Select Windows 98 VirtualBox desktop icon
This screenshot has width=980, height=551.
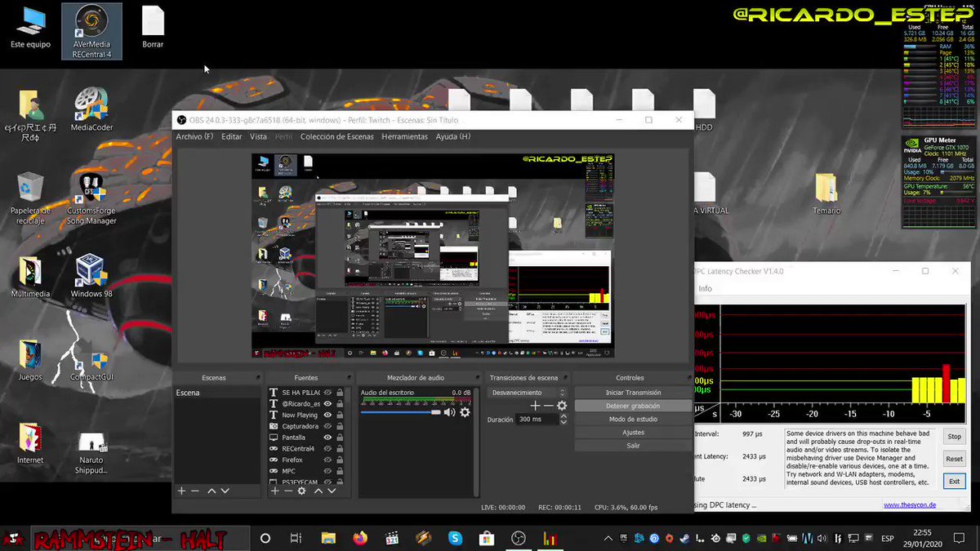click(x=91, y=277)
